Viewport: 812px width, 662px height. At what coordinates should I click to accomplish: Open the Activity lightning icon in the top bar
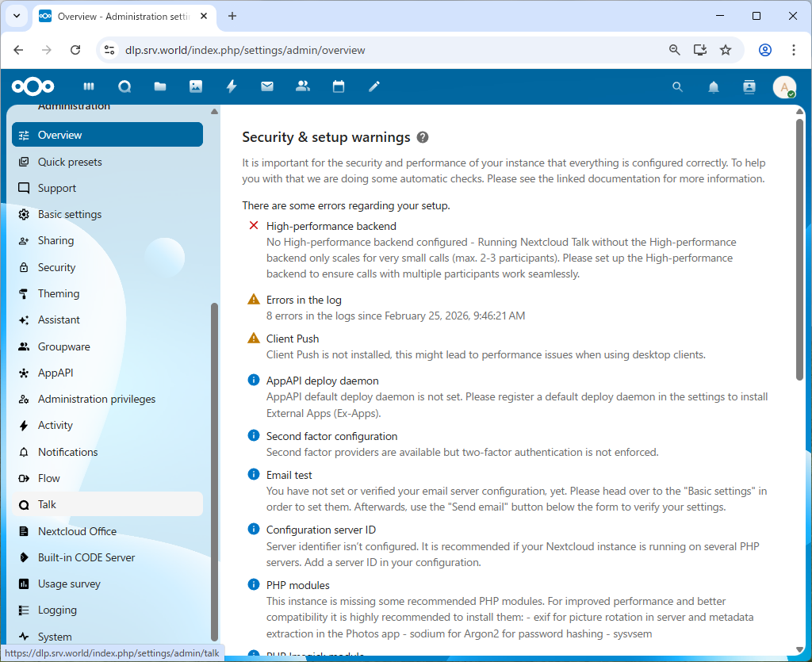pyautogui.click(x=232, y=86)
